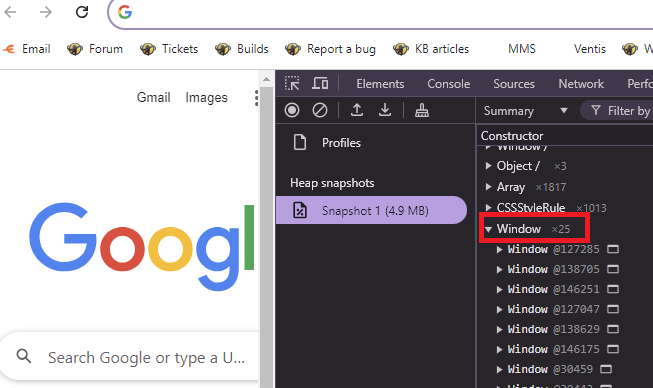Click the Gmail link on Google page
This screenshot has width=653, height=388.
(153, 97)
